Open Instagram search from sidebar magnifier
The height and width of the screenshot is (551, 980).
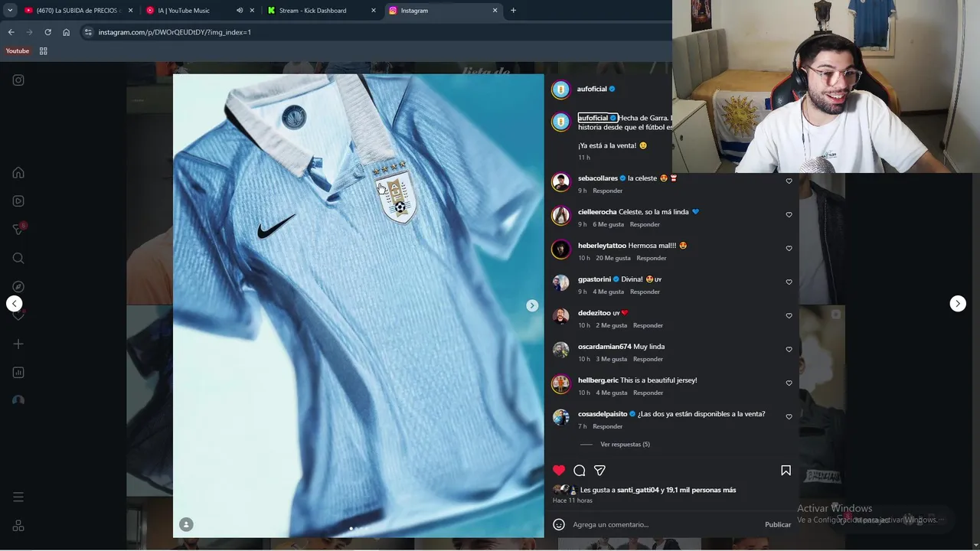(18, 258)
